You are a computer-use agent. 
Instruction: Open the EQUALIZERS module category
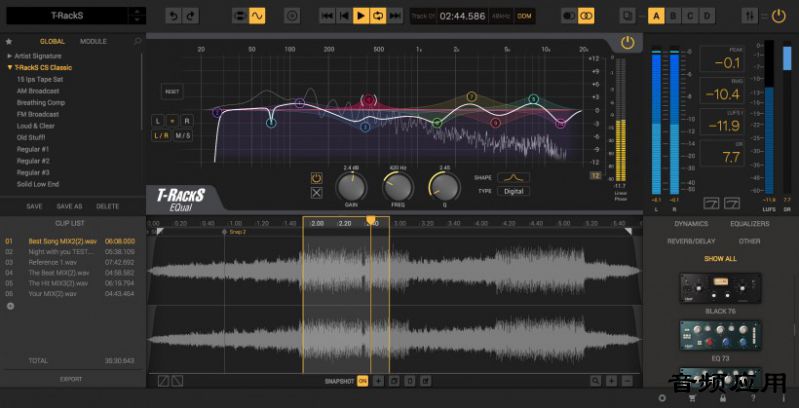coord(750,224)
